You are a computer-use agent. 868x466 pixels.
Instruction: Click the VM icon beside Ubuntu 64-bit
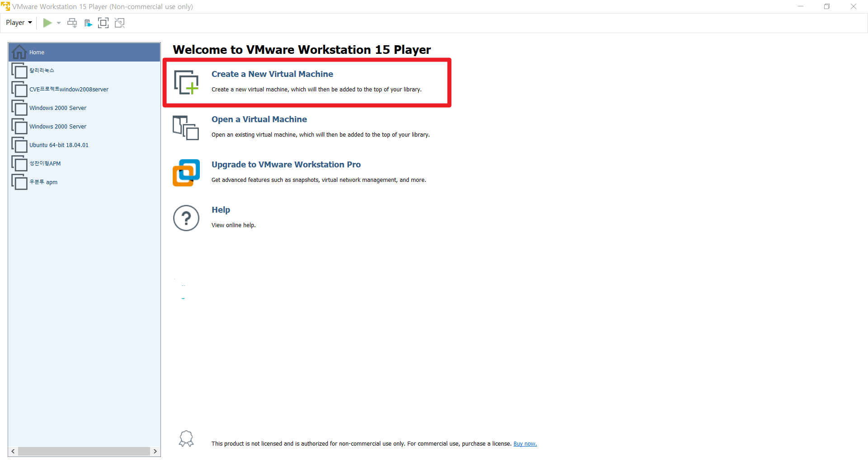(19, 145)
